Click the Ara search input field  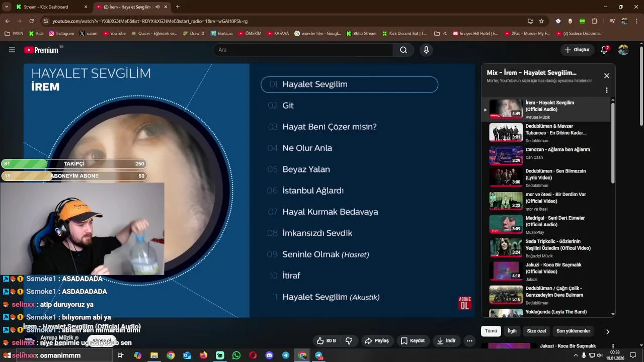[303, 50]
